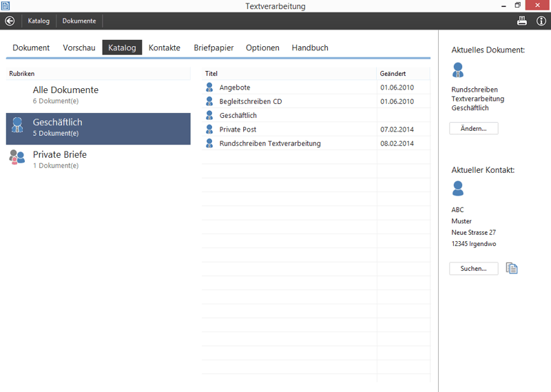Sort by the Geändert column header
551x392 pixels.
pos(393,73)
